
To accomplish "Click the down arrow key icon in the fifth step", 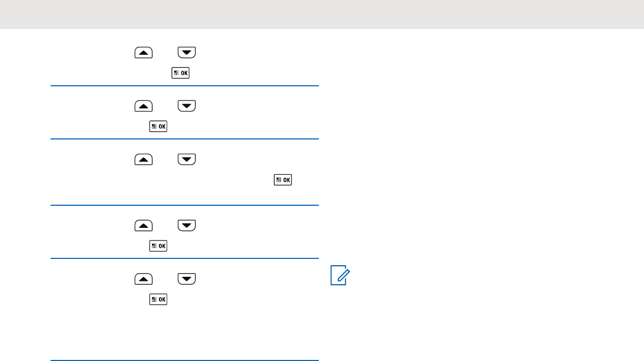I will point(186,279).
